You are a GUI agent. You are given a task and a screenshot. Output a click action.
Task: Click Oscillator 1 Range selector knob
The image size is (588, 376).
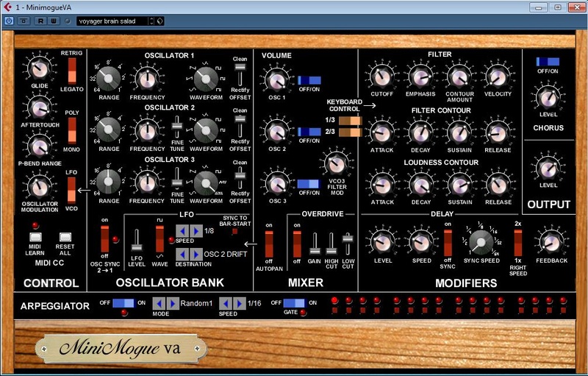coord(108,79)
